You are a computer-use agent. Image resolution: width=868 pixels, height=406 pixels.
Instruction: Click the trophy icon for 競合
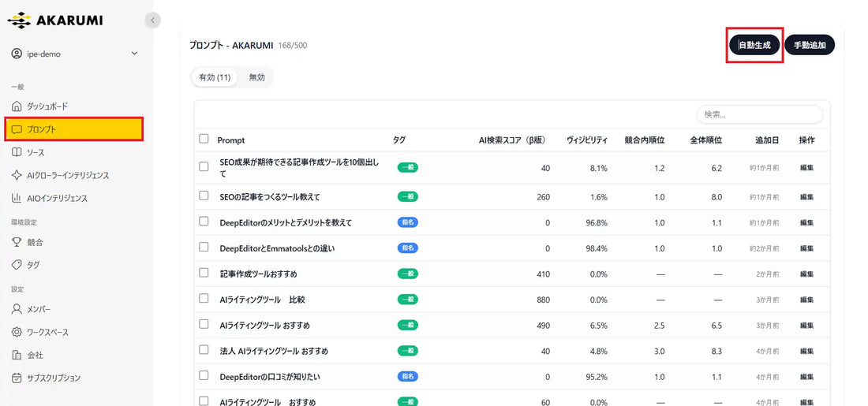click(17, 242)
